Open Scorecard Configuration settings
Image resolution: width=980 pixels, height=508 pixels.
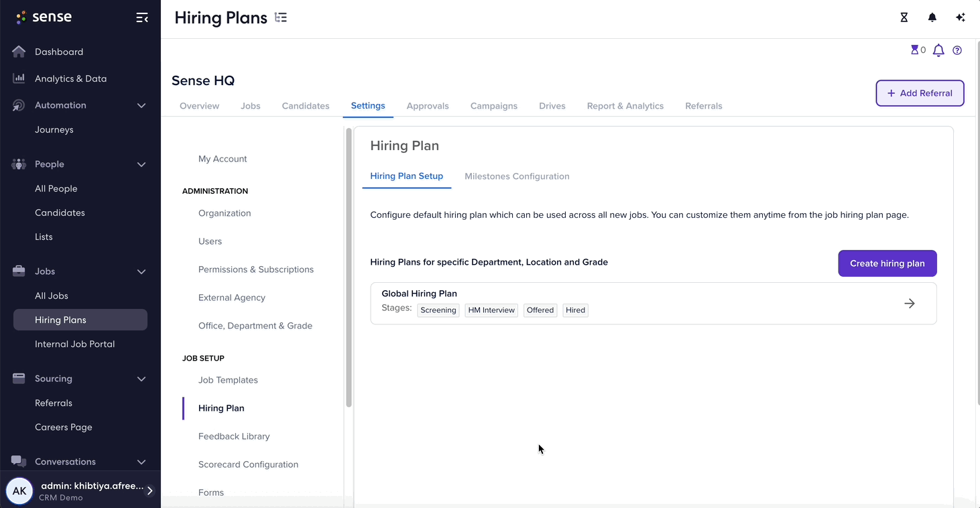pyautogui.click(x=248, y=464)
